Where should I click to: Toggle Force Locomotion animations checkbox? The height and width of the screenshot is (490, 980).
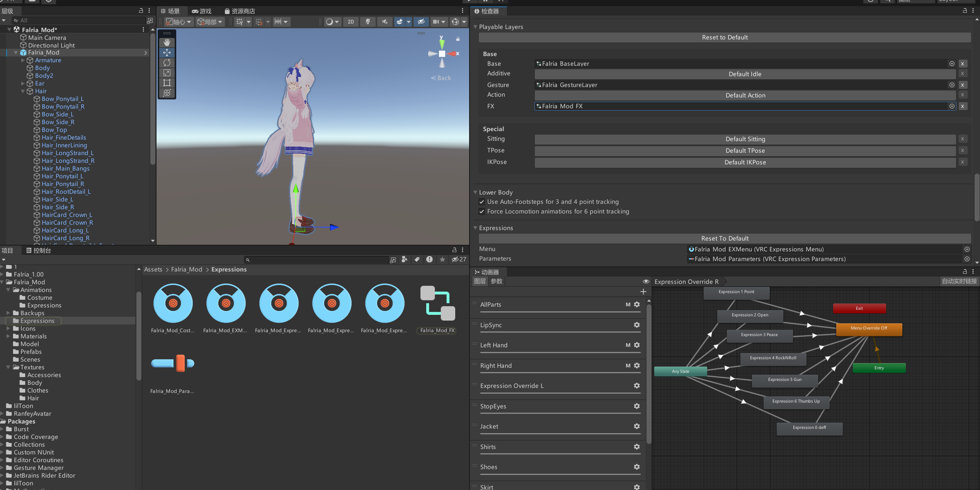pyautogui.click(x=481, y=212)
